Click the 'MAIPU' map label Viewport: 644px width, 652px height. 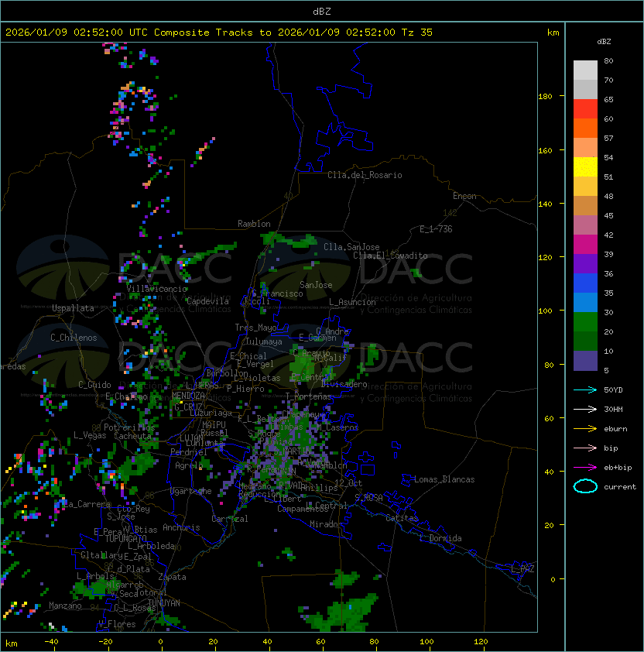[x=214, y=425]
